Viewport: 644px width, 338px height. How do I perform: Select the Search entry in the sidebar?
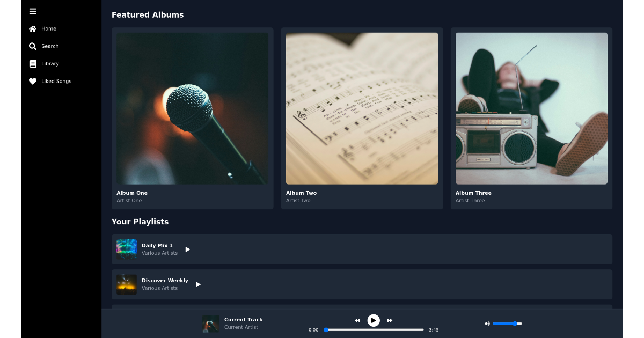[50, 46]
